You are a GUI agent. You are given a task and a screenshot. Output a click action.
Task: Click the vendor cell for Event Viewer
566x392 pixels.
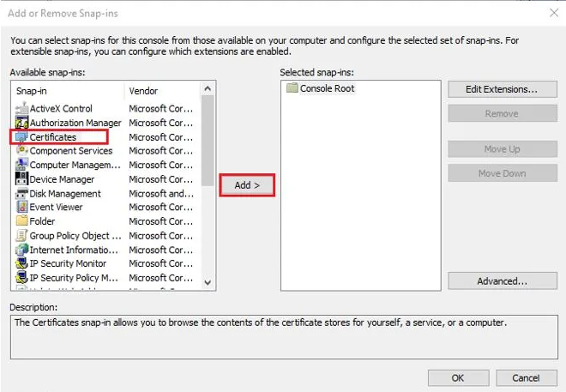click(x=161, y=208)
